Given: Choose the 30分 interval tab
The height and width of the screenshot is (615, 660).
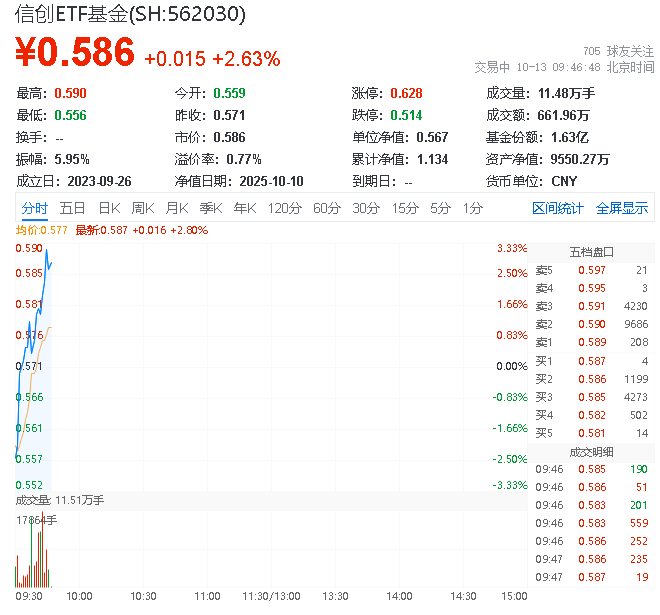Looking at the screenshot, I should (x=366, y=208).
